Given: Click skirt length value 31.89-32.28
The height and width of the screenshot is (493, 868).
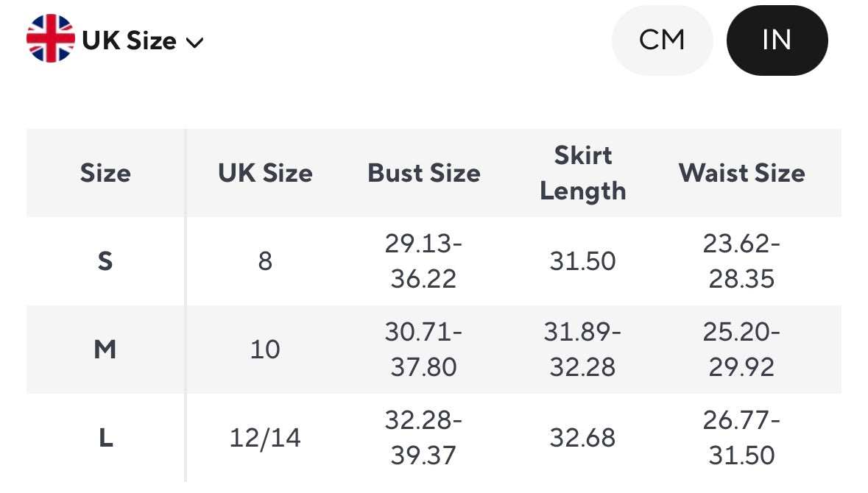Looking at the screenshot, I should click(582, 350).
